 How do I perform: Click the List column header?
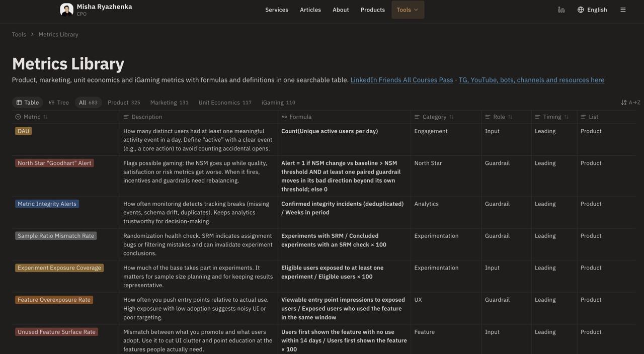(x=589, y=117)
